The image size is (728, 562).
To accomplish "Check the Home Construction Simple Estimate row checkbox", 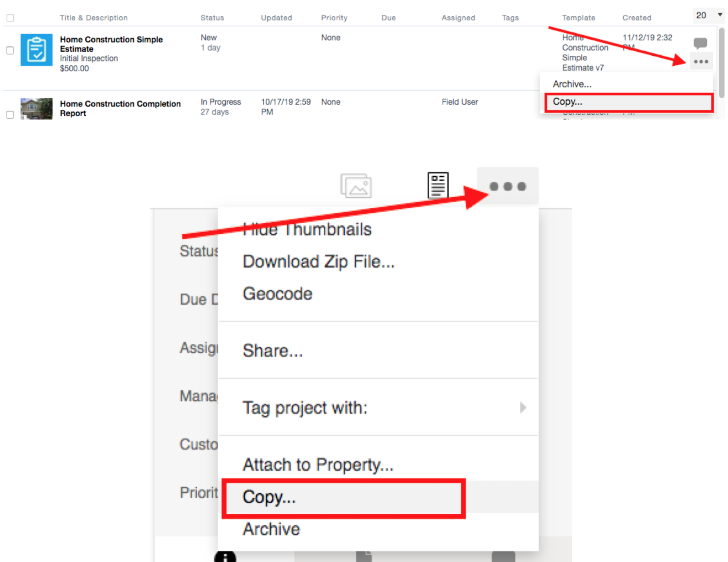I will click(x=10, y=50).
